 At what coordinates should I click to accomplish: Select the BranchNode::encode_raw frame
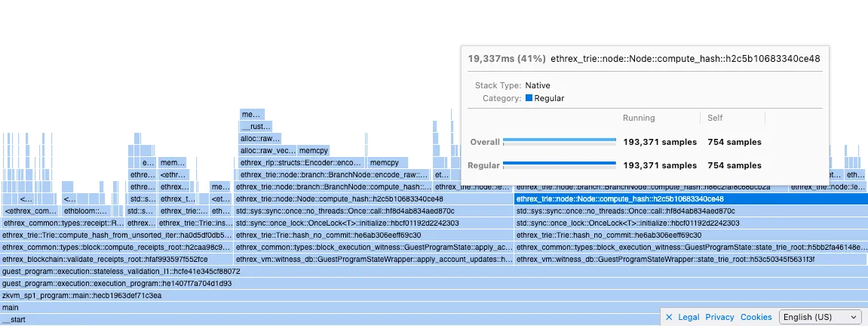pos(334,175)
